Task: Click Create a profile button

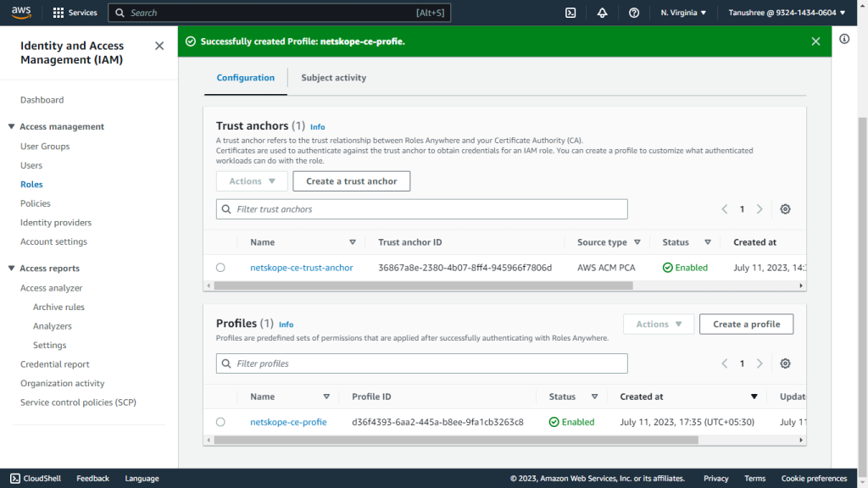Action: pos(746,324)
